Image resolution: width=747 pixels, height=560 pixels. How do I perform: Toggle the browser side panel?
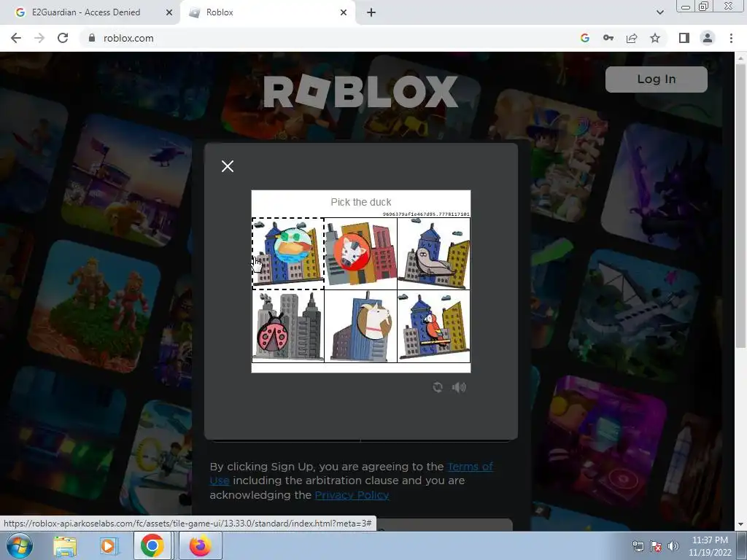click(x=684, y=38)
